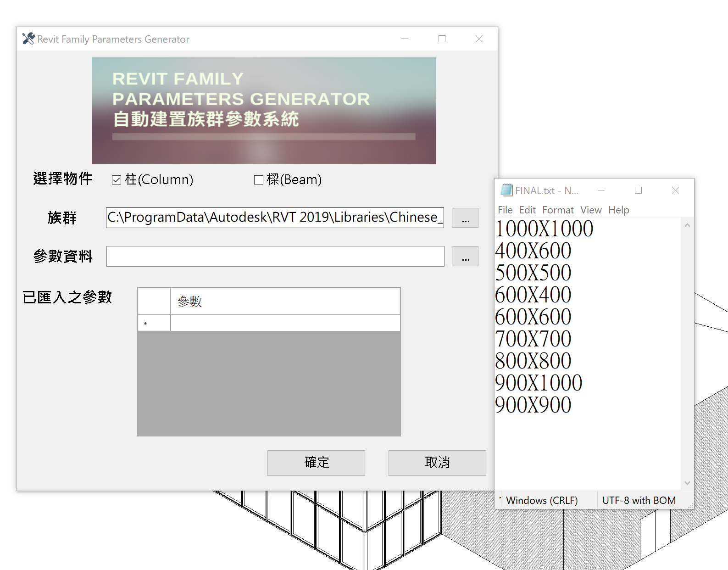Click the 700X700 line in Notepad
The height and width of the screenshot is (570, 728).
click(533, 339)
